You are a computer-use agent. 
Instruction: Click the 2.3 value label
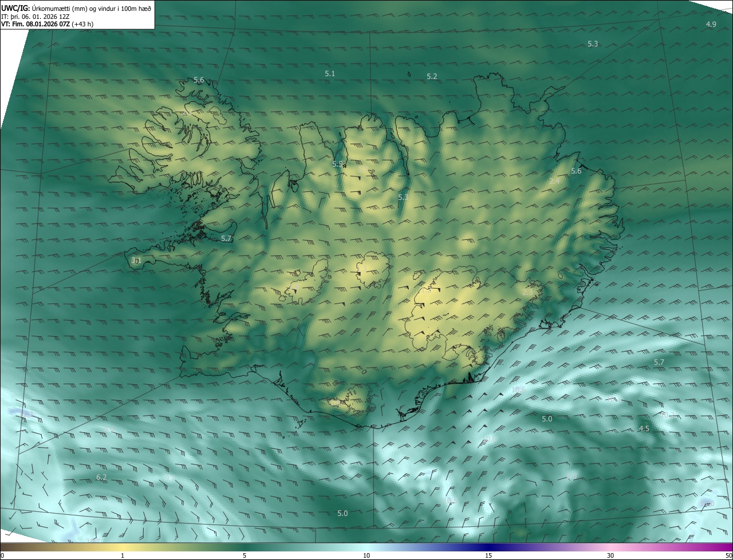(x=527, y=291)
